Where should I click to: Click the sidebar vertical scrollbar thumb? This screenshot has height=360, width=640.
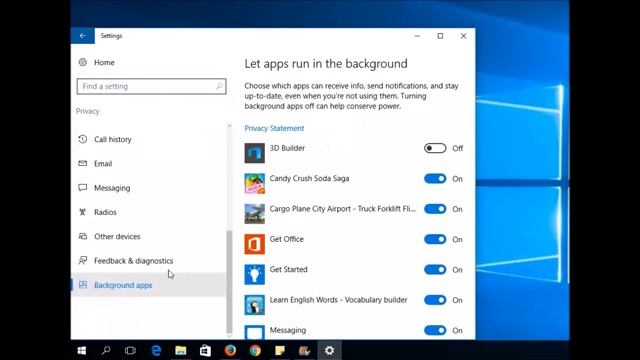(229, 282)
